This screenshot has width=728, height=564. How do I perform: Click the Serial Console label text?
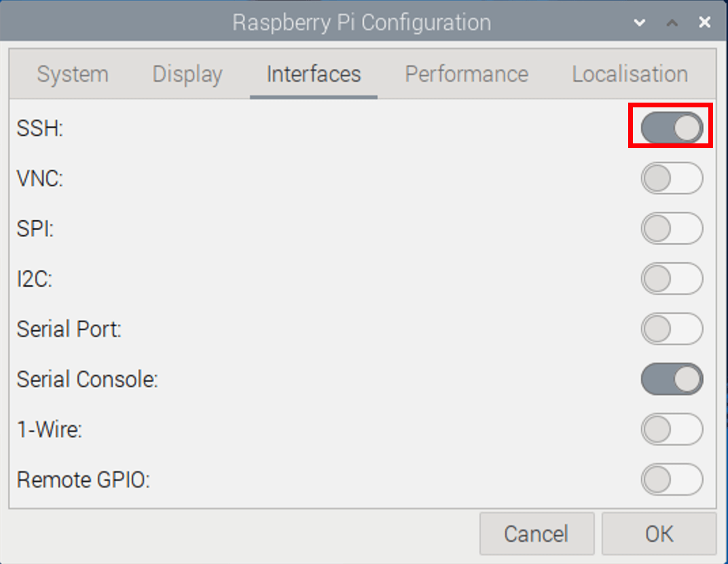pos(88,379)
